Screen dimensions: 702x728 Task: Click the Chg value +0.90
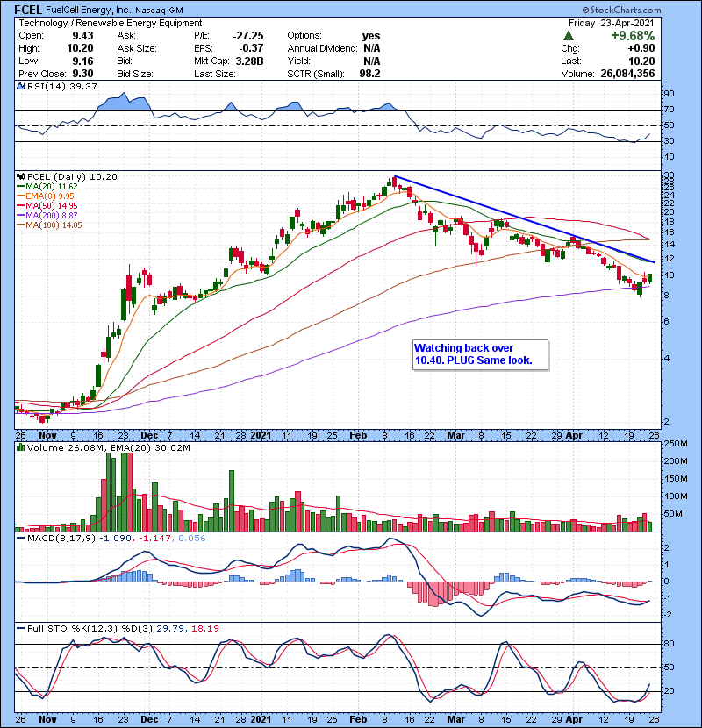coord(641,48)
